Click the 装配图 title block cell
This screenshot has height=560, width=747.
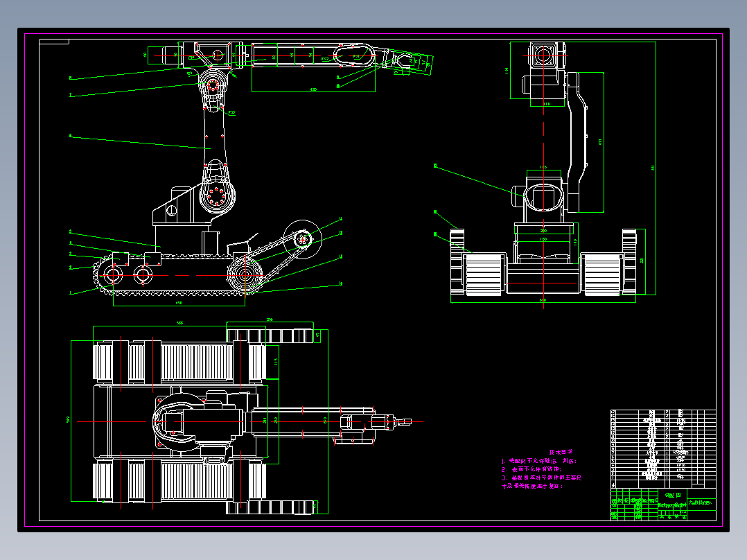673,495
